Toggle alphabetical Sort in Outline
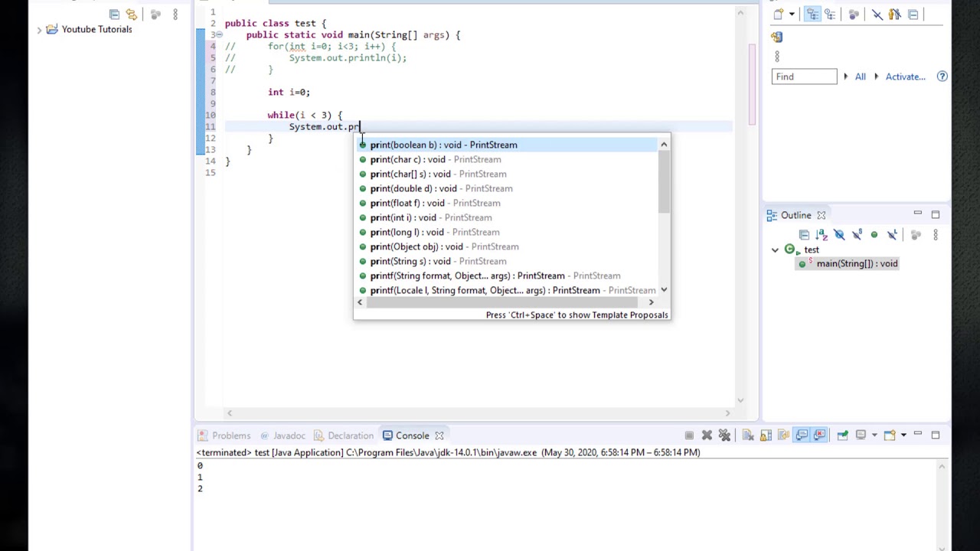This screenshot has height=551, width=980. (x=822, y=234)
